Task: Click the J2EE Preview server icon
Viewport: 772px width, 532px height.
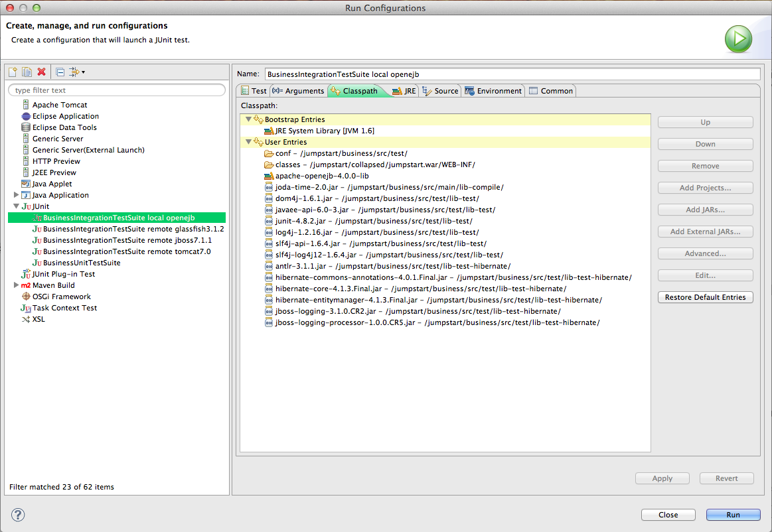Action: click(x=26, y=172)
